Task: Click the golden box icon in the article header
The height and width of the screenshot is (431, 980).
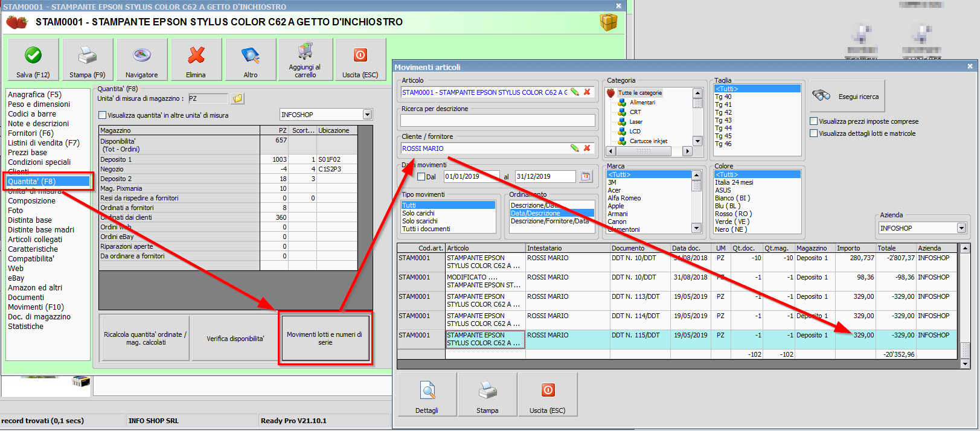Action: pos(609,22)
